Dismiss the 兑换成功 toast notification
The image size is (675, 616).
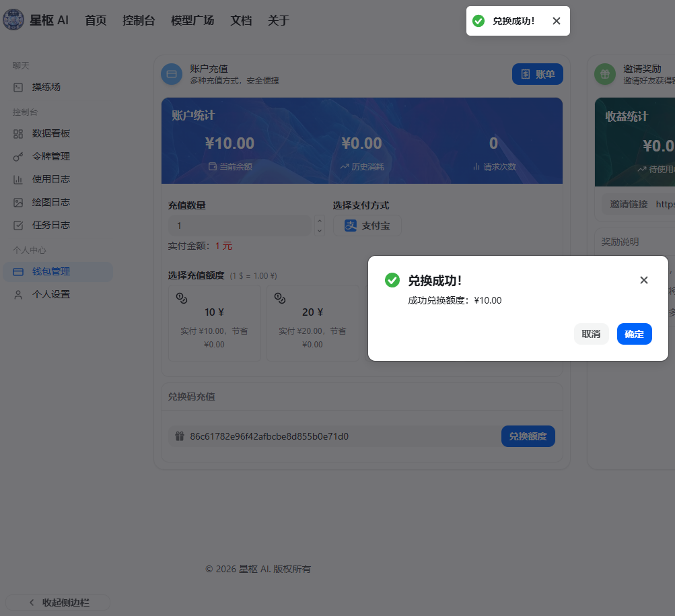pyautogui.click(x=556, y=21)
